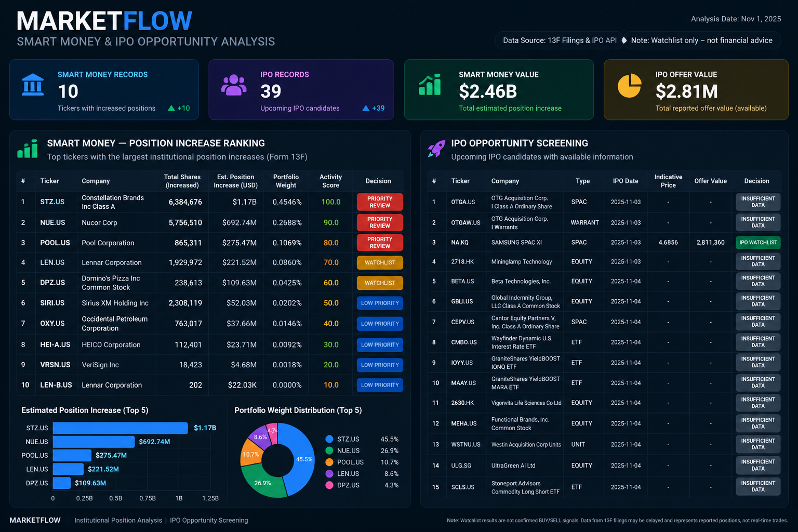Click the Watchlist badge for Domino's Pizza
This screenshot has width=798, height=532.
[x=380, y=283]
